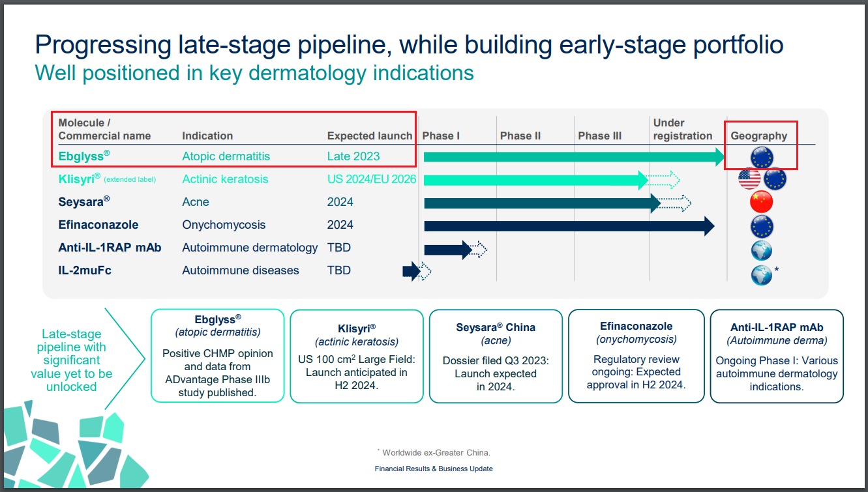The width and height of the screenshot is (868, 492).
Task: Click '2024' in the Efinaconazole row
Action: point(340,225)
